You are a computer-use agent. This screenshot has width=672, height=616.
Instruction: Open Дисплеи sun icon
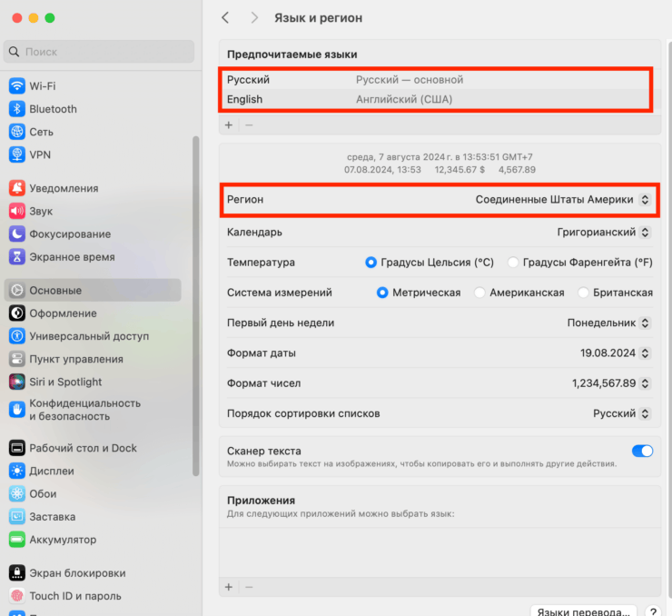click(x=16, y=471)
